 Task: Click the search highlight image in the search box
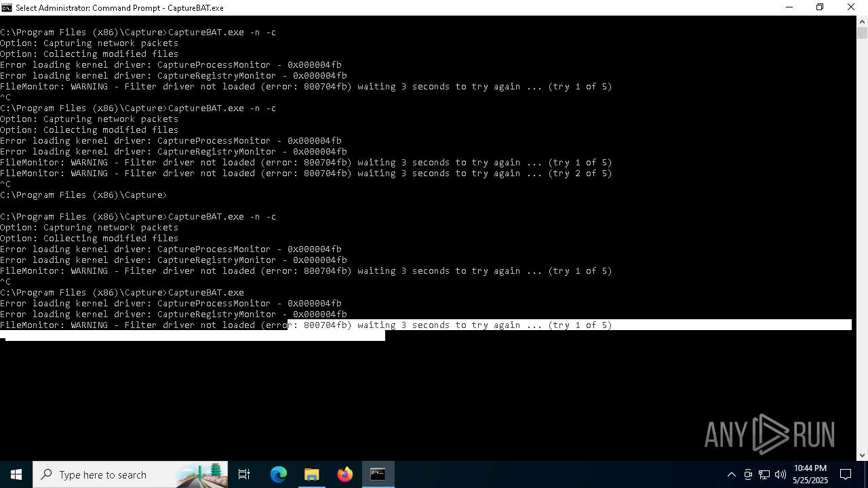click(x=201, y=474)
